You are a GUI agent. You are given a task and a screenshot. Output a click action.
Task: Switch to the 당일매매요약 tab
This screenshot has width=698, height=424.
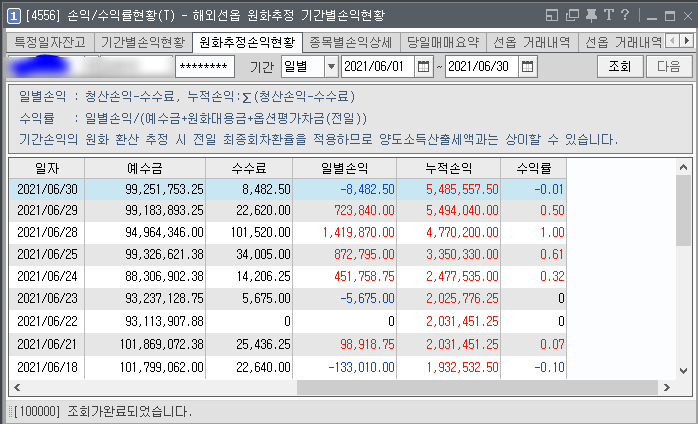[443, 43]
